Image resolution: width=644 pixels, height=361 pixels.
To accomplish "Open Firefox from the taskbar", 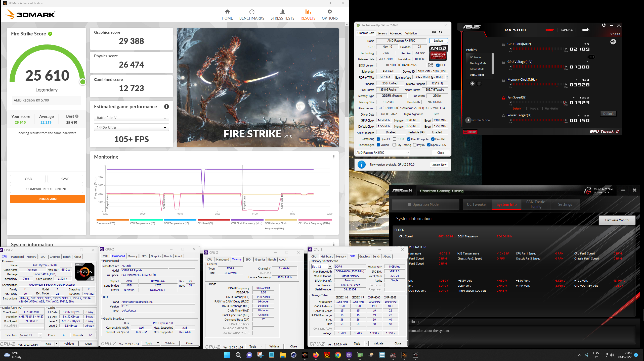I will [316, 355].
